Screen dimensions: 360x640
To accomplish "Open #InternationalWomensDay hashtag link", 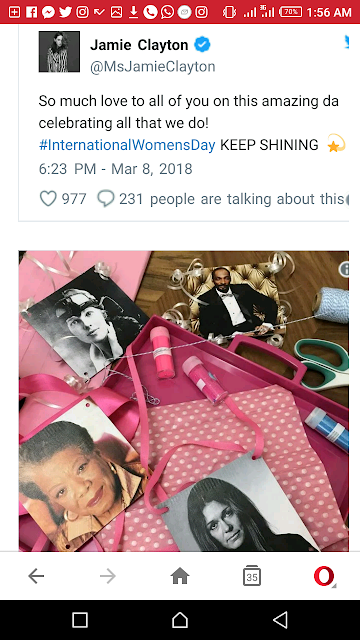I will pyautogui.click(x=127, y=145).
